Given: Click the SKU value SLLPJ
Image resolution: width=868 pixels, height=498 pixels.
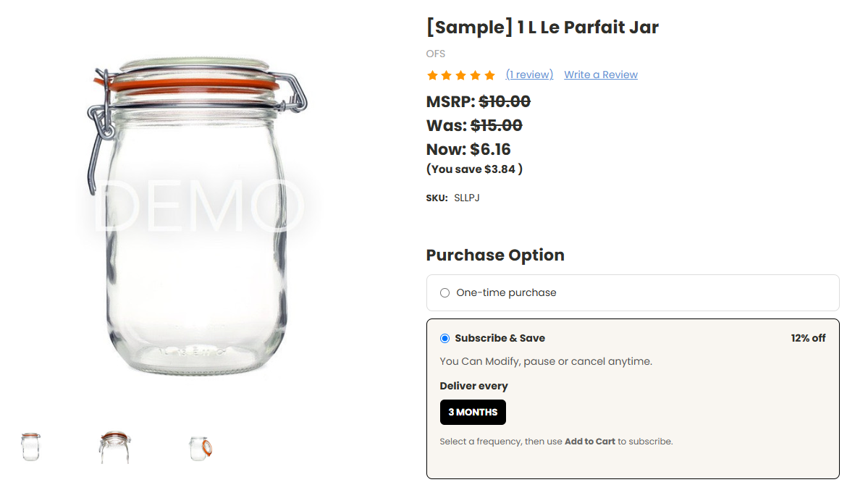Looking at the screenshot, I should tap(467, 198).
